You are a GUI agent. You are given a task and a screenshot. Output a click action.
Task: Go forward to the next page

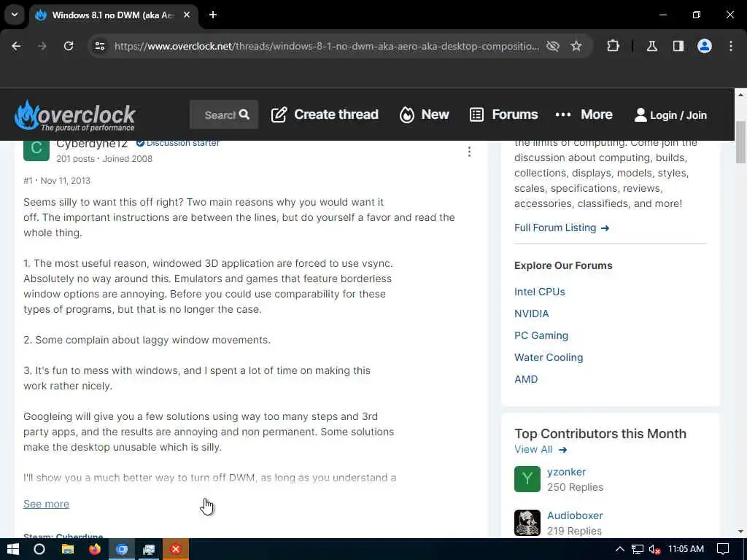(x=42, y=46)
